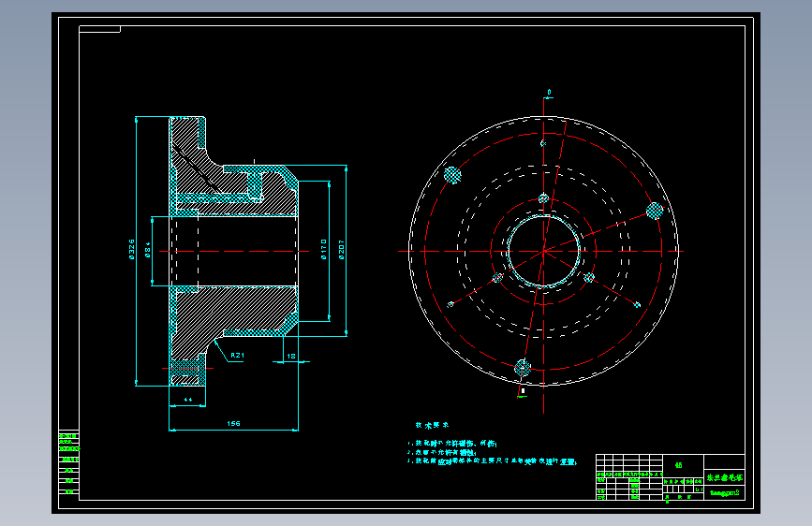Select the Ø207 dimension label
Viewport: 812px width, 526px height.
click(341, 250)
